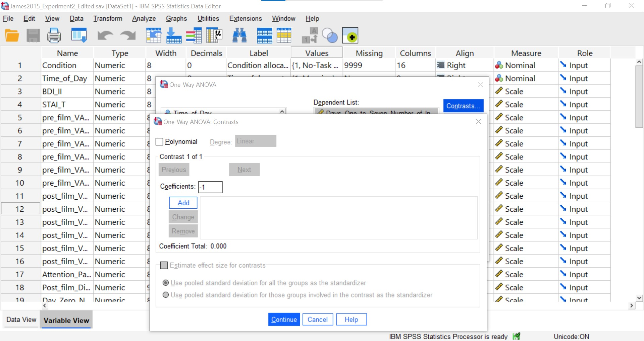The height and width of the screenshot is (341, 644).
Task: Open the Use Variable Sets circles icon
Action: click(x=330, y=36)
